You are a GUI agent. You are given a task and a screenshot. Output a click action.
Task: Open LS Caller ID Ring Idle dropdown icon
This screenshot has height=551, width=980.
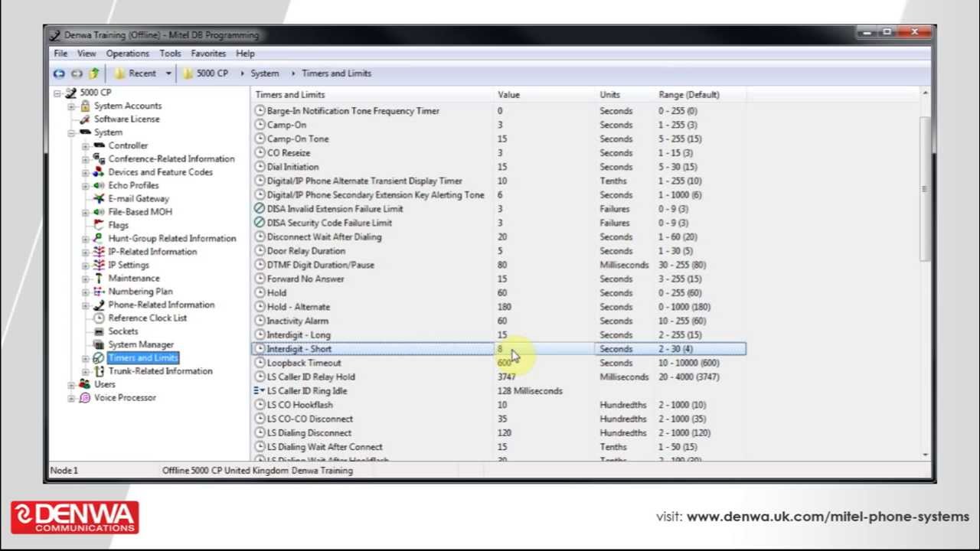[259, 391]
